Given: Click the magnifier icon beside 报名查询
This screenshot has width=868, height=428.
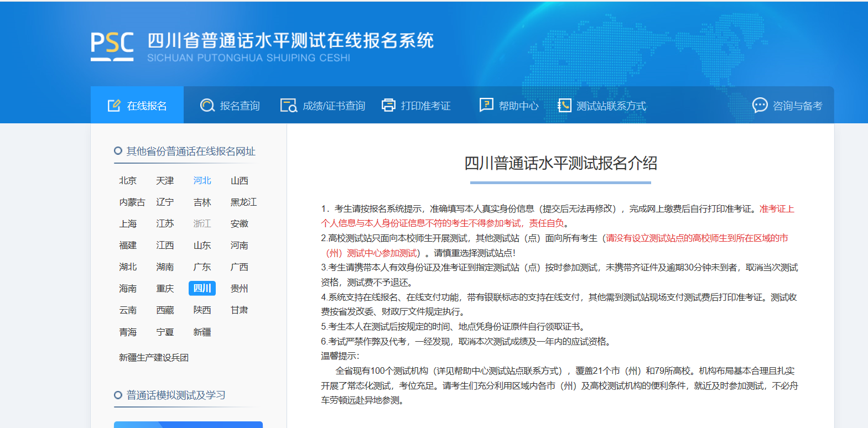Looking at the screenshot, I should (207, 105).
